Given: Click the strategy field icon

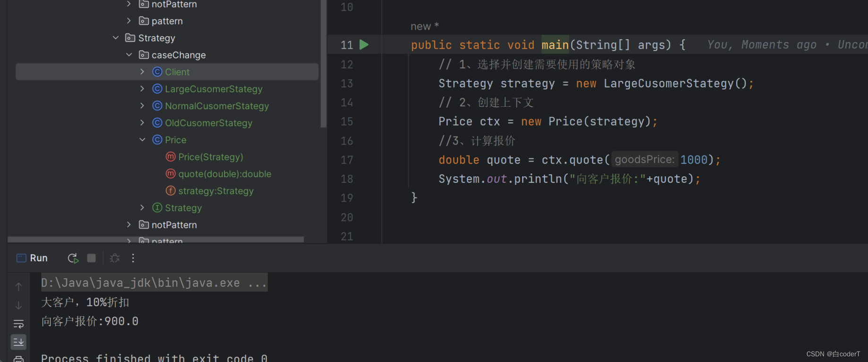Looking at the screenshot, I should pyautogui.click(x=171, y=191).
